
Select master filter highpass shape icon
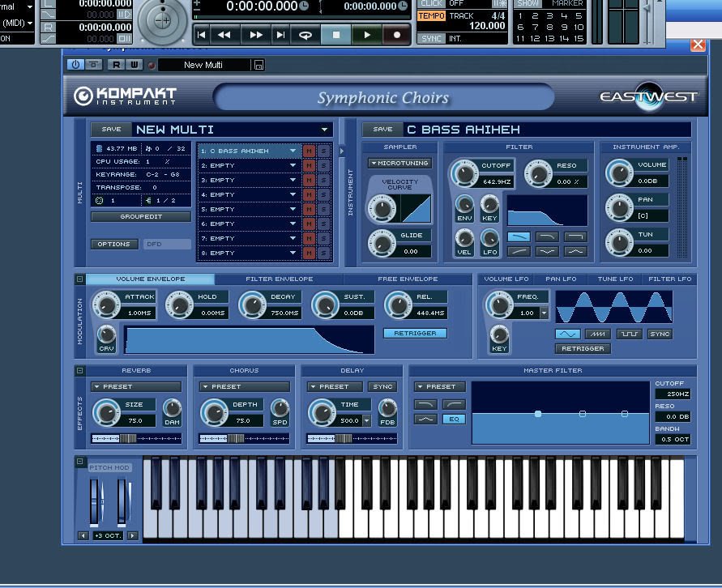click(454, 404)
